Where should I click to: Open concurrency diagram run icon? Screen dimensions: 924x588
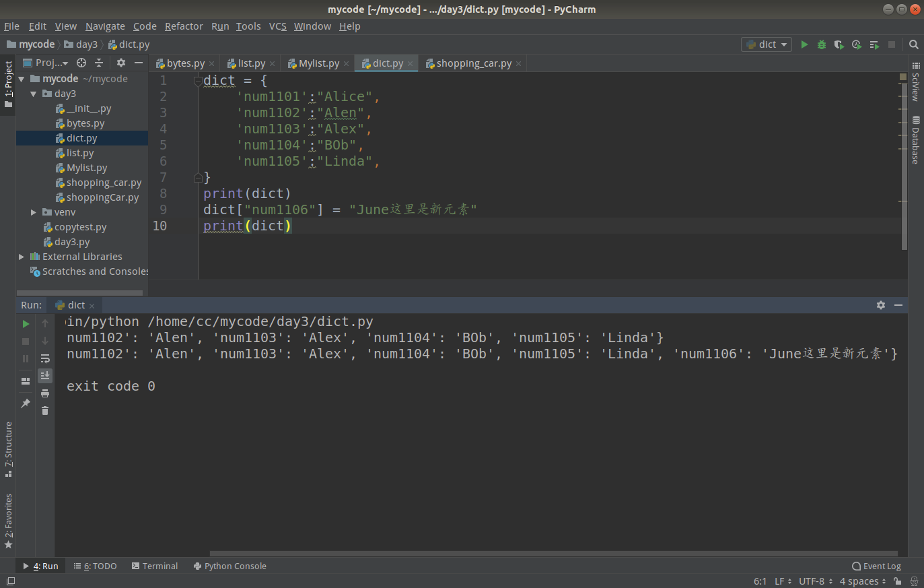tap(874, 44)
